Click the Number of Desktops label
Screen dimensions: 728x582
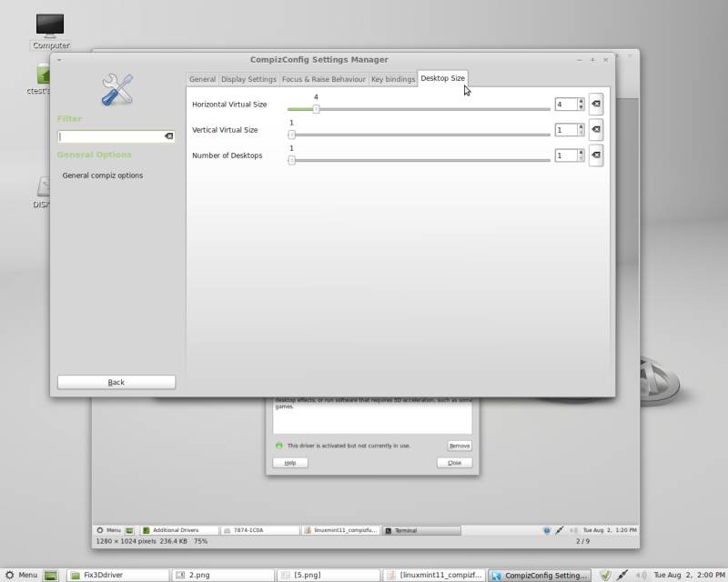tap(227, 156)
